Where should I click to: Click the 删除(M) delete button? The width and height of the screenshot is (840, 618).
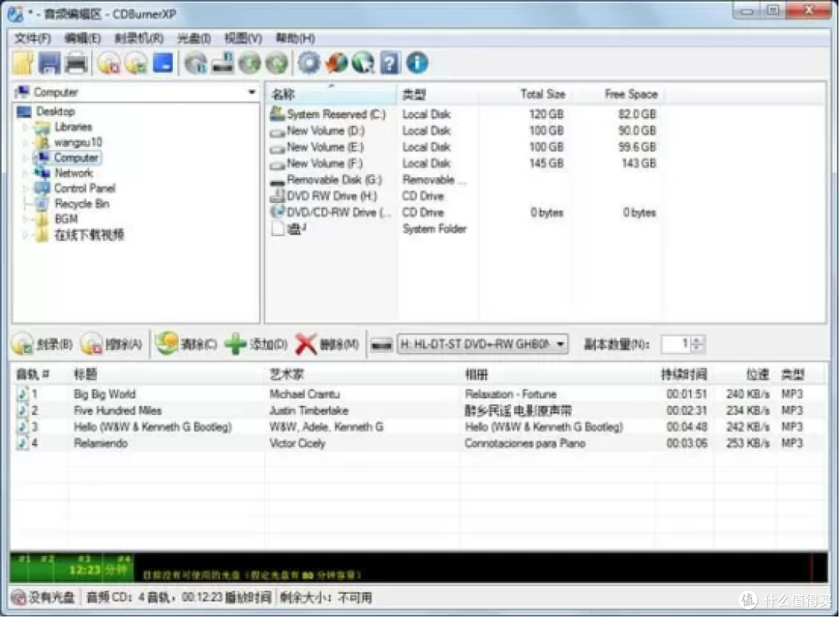click(327, 344)
